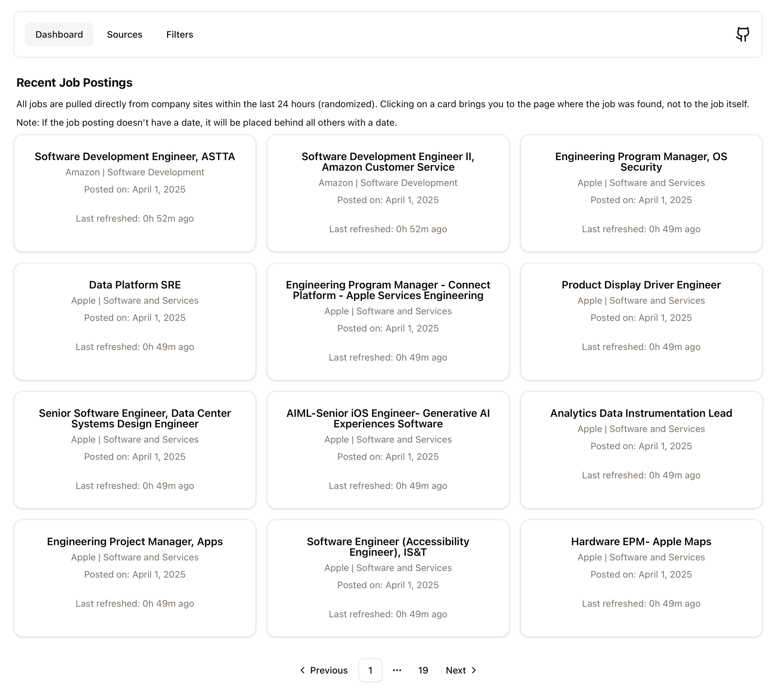Viewport: 775px width, 700px height.
Task: Jump to page 19
Action: (x=423, y=670)
